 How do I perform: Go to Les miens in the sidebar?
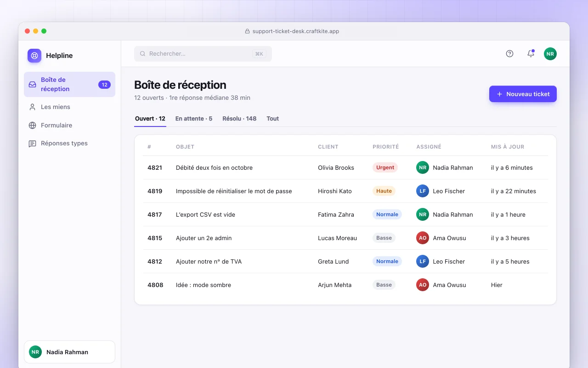point(69,107)
